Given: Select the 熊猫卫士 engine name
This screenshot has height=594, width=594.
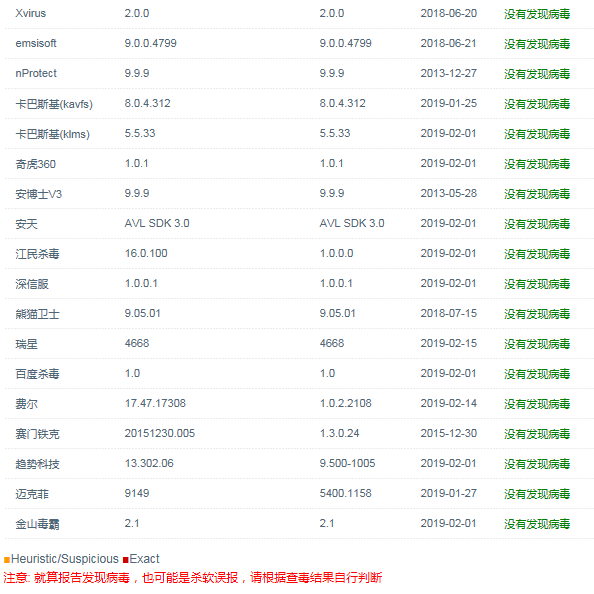Looking at the screenshot, I should tap(37, 314).
